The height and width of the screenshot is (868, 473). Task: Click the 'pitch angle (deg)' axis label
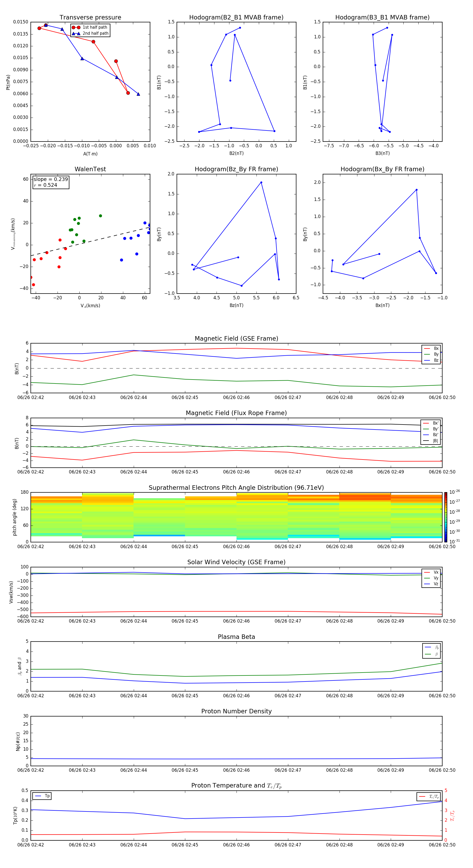(x=14, y=517)
